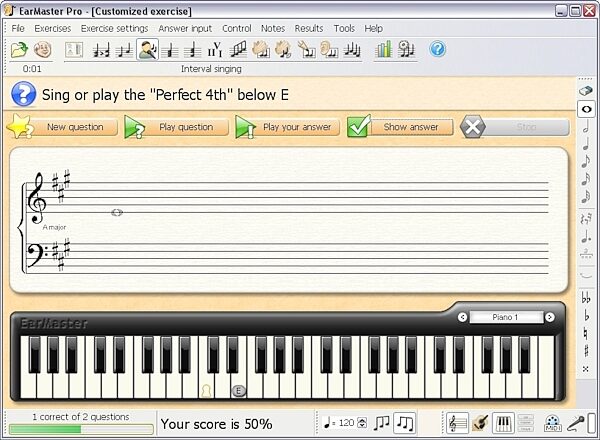Screen dimensions: 600x440
Task: Select the scale identification exercise icon
Action: pyautogui.click(x=238, y=50)
